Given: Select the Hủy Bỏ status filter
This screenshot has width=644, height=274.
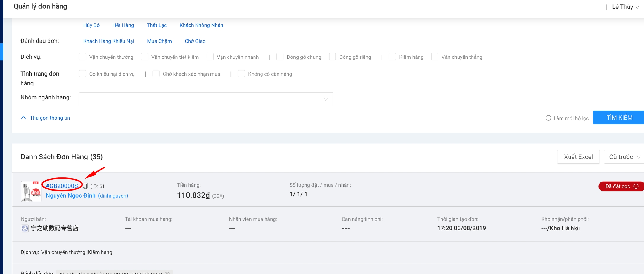Looking at the screenshot, I should tap(91, 25).
